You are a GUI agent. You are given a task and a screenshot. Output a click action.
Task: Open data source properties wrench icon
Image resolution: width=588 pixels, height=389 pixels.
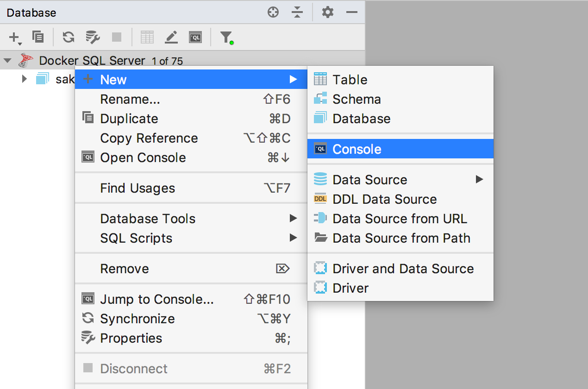pyautogui.click(x=93, y=37)
